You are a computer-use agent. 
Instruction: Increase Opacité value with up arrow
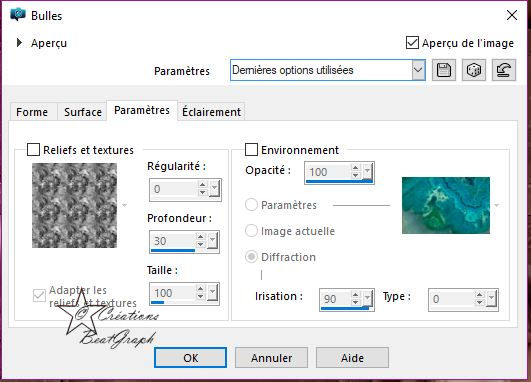click(x=355, y=168)
